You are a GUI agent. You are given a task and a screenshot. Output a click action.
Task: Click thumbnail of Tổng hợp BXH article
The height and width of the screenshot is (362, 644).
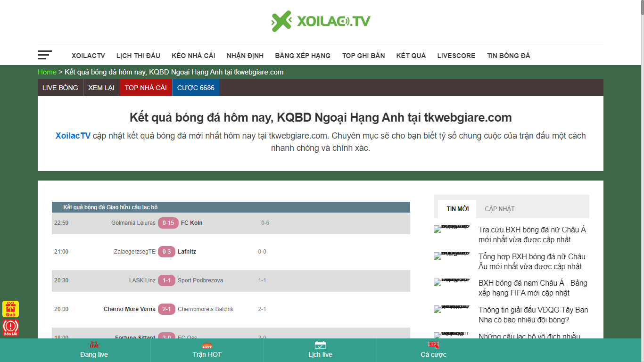coord(452,255)
